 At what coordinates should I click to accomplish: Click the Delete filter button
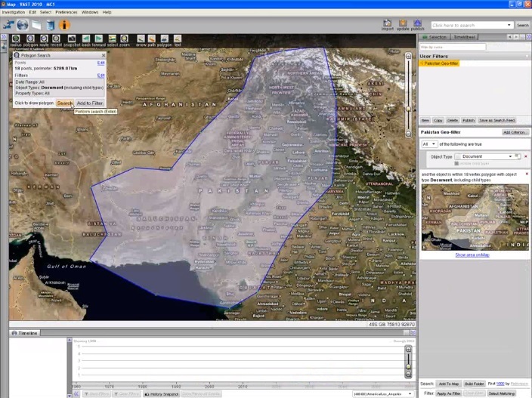[452, 120]
